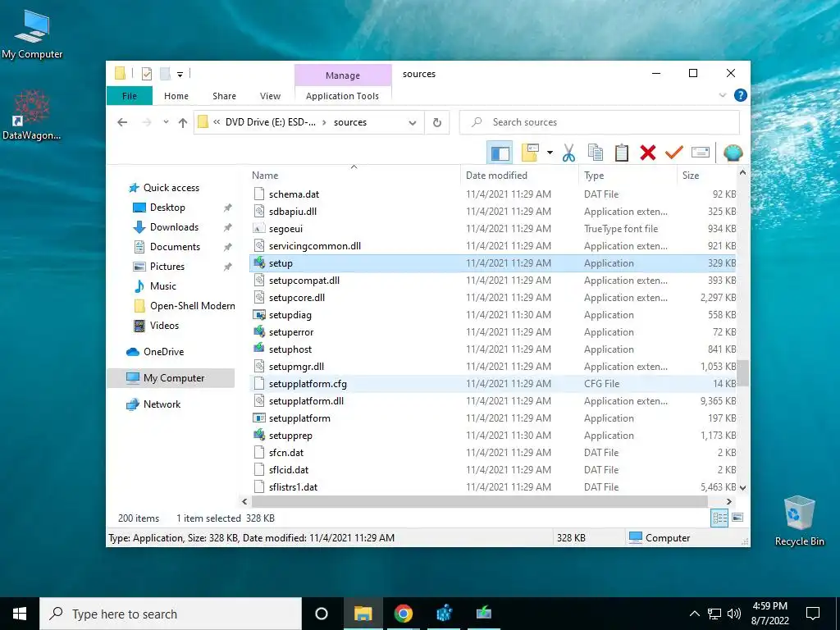Open Cortana circle on the taskbar
The image size is (840, 630).
click(321, 614)
